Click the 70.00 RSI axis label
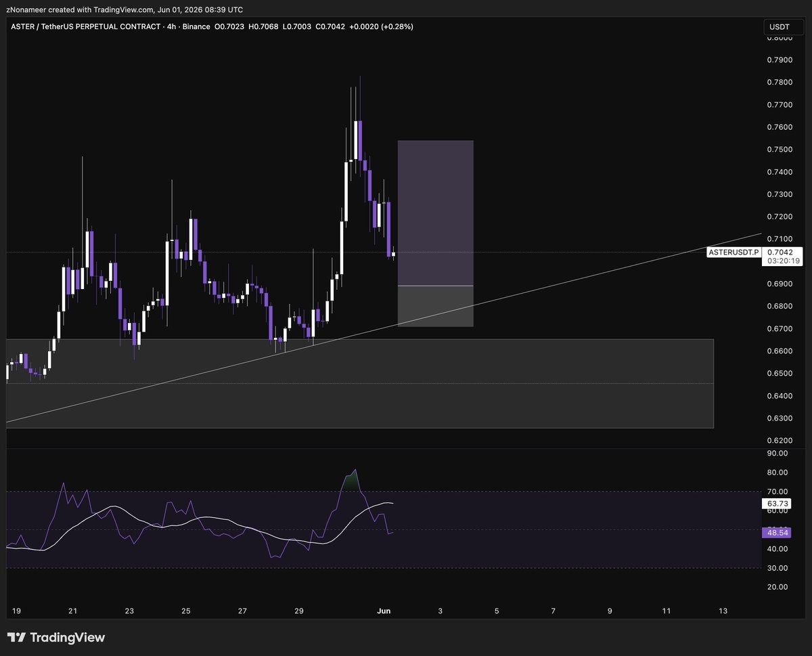This screenshot has width=812, height=656. (x=777, y=491)
